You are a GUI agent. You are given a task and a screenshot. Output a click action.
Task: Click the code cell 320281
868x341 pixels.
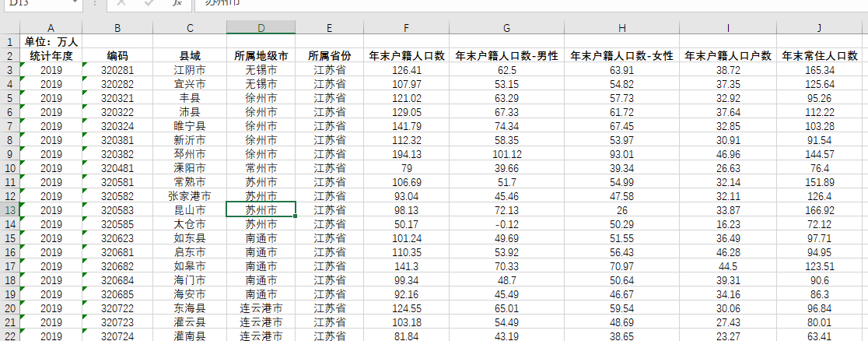pos(117,70)
